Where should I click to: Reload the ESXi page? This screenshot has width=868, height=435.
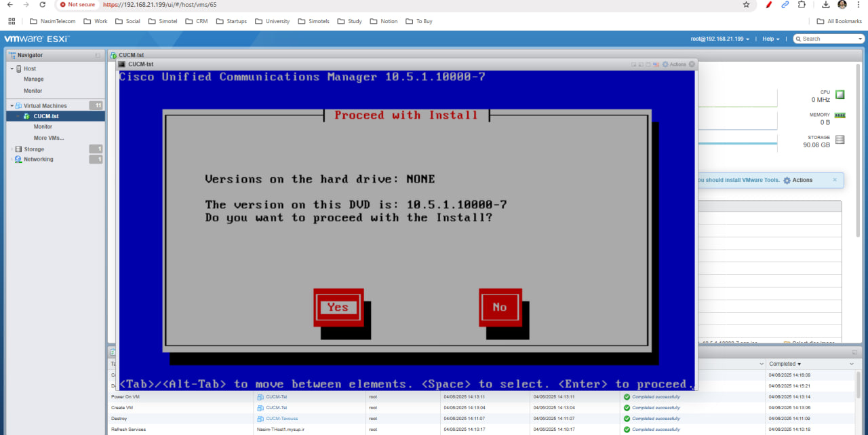pos(43,4)
